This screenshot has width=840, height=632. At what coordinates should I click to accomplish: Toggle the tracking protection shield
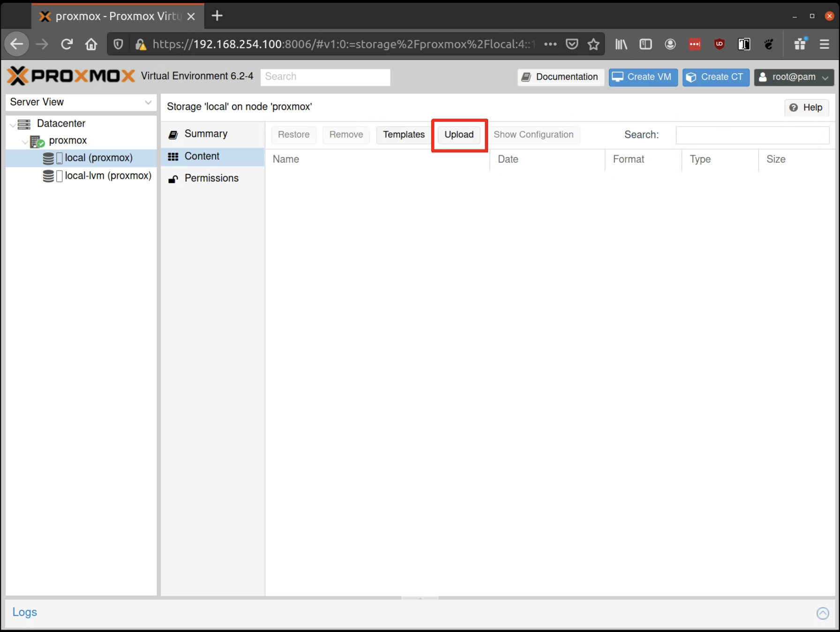(x=118, y=44)
